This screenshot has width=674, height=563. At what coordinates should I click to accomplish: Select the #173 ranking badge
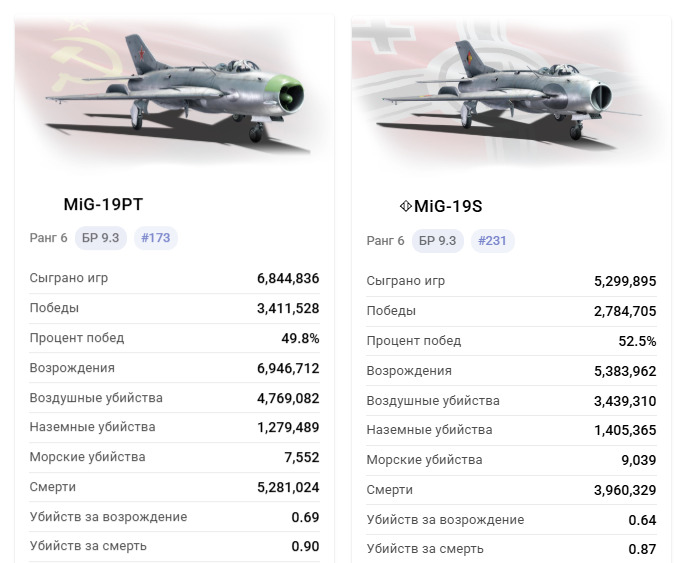pos(155,238)
